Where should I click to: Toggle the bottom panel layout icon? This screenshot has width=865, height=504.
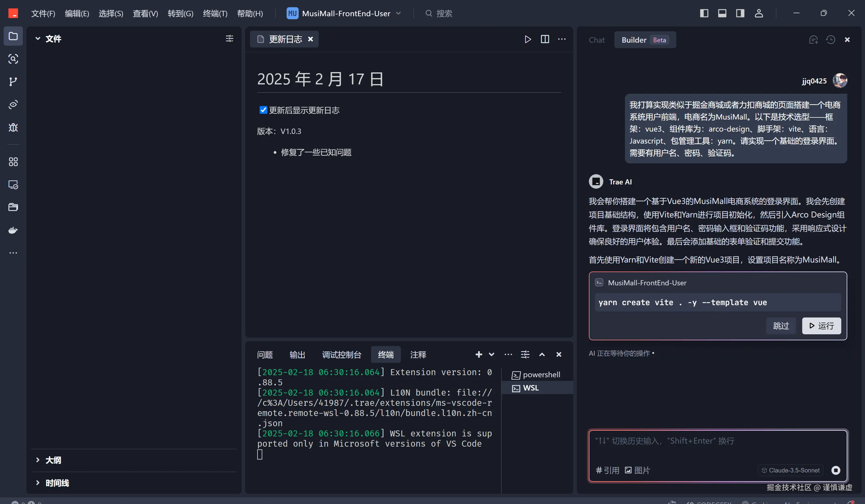coord(722,14)
